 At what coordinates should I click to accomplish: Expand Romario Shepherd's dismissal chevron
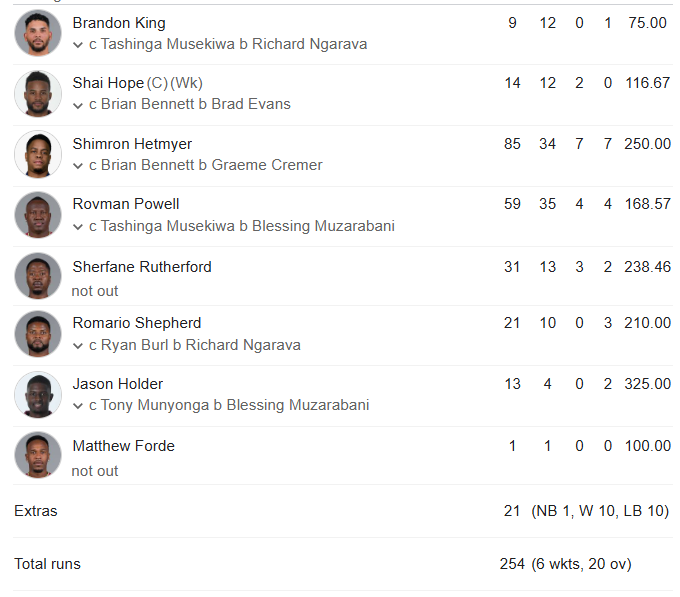pos(78,346)
